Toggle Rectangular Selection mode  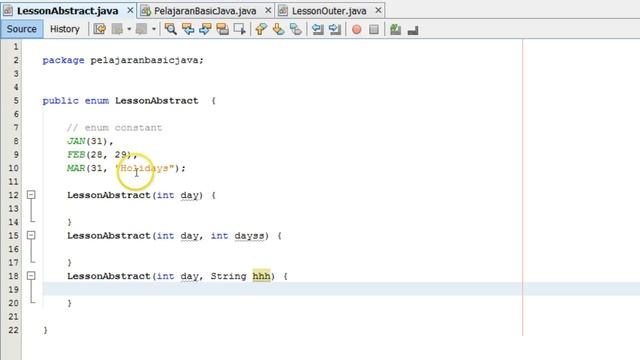pos(240,29)
